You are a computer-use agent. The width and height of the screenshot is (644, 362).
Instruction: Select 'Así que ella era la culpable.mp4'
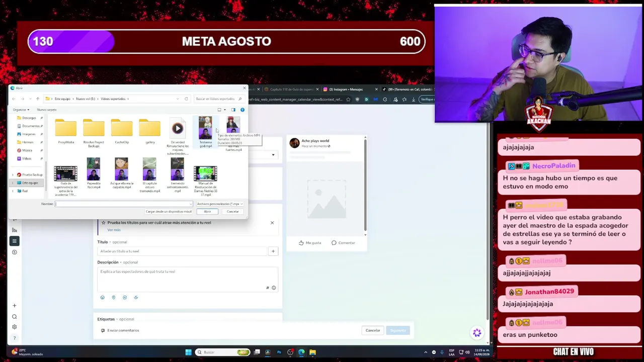point(122,173)
